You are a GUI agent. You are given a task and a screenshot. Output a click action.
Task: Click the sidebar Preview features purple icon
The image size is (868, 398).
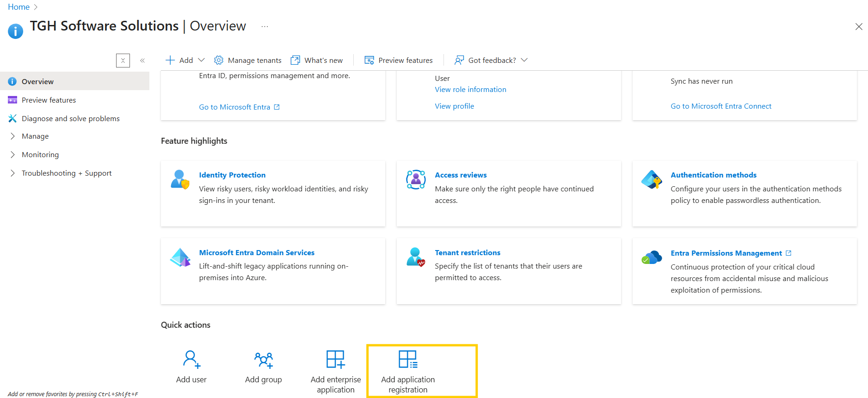pyautogui.click(x=12, y=100)
